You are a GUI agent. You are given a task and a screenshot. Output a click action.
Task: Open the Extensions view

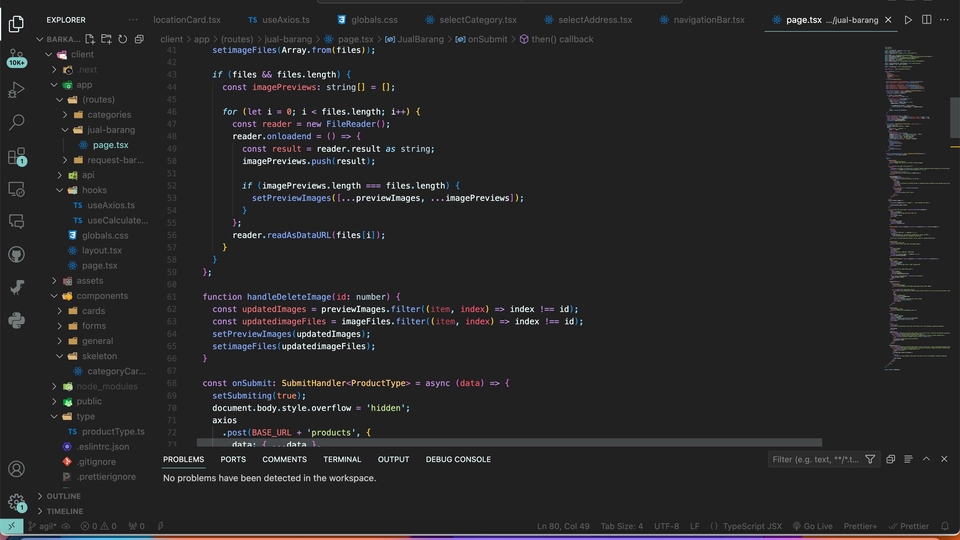point(17,156)
